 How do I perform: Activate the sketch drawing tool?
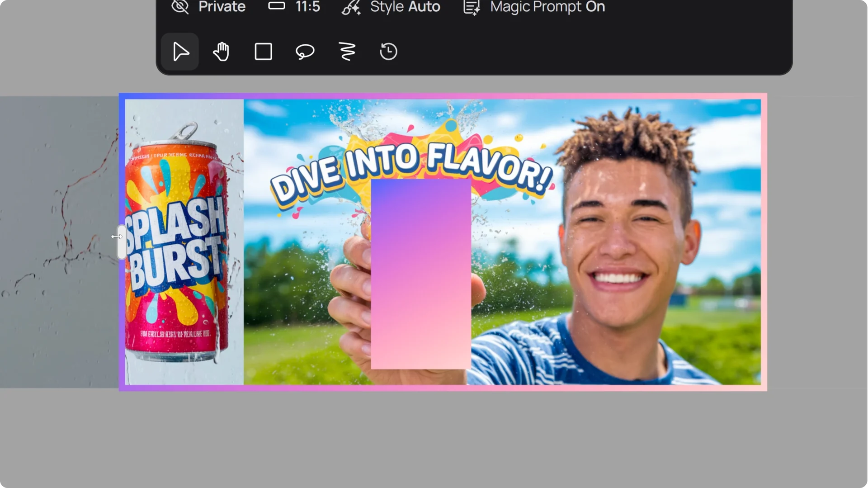(347, 51)
